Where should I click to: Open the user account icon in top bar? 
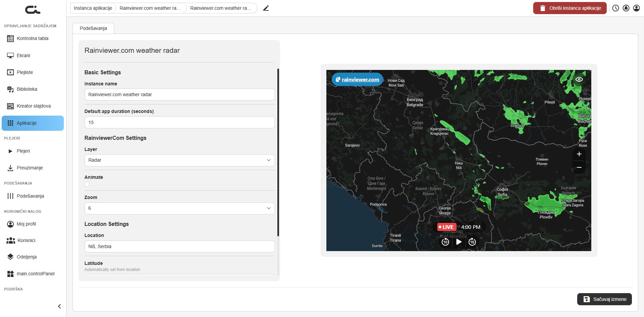pos(636,8)
